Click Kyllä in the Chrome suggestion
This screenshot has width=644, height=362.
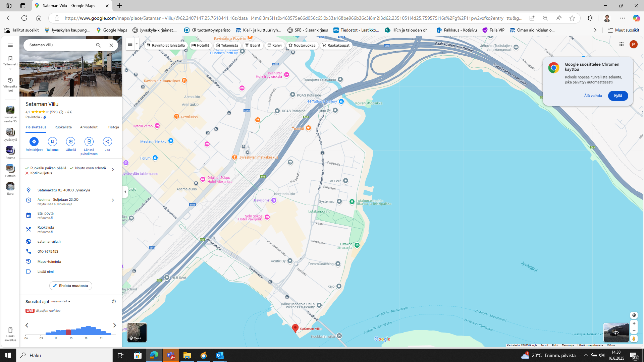[618, 96]
